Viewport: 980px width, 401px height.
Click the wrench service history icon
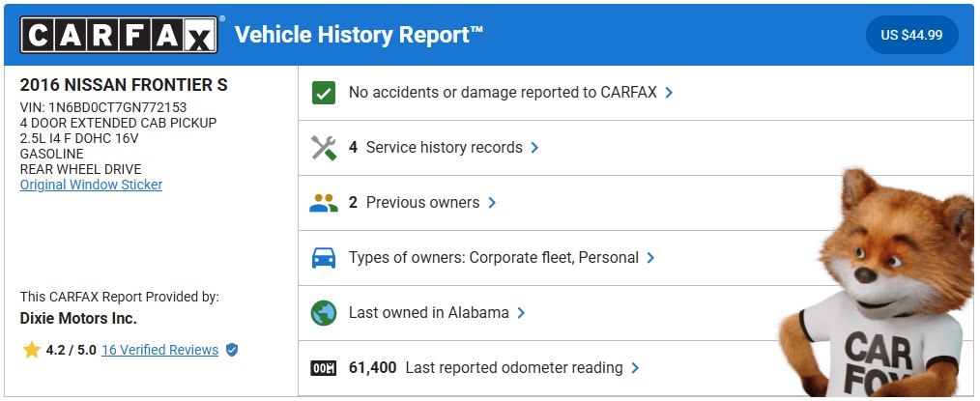[324, 148]
